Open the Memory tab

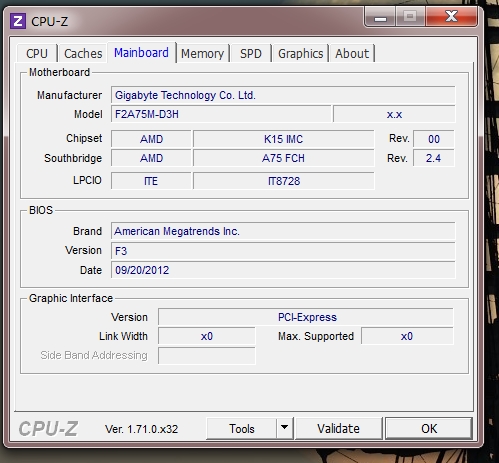202,53
